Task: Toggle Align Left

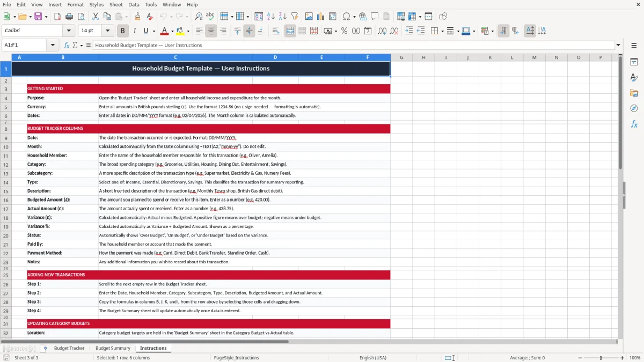Action: (x=199, y=31)
